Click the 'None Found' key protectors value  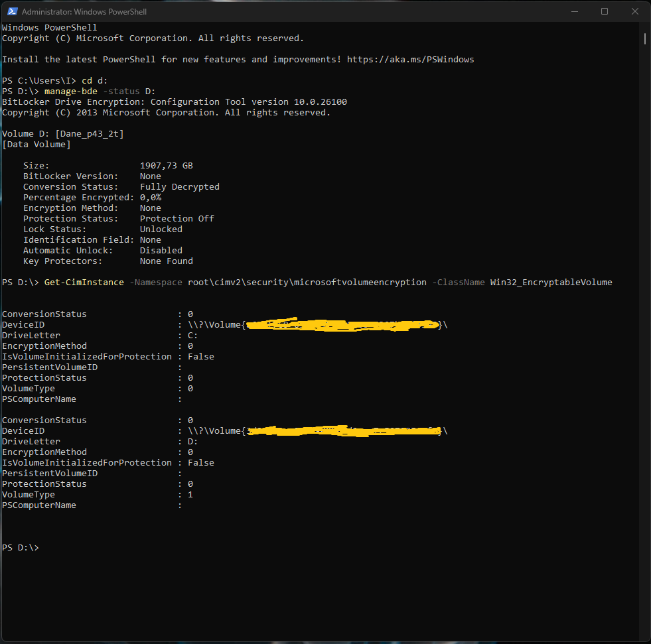tap(166, 261)
